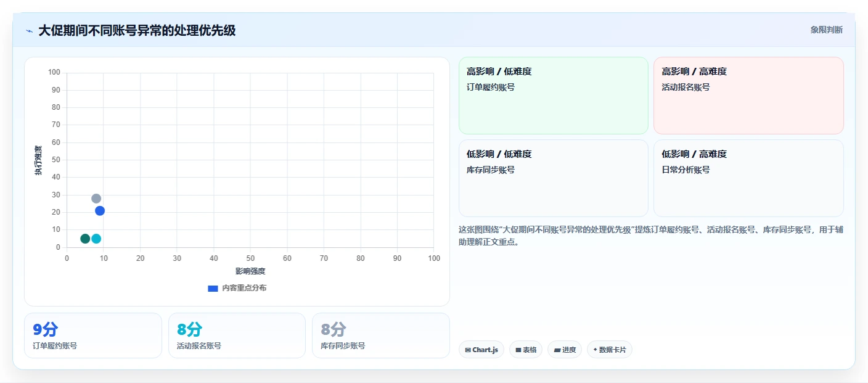Open the 低影响 / 低难度 quadrant card
This screenshot has height=383, width=868.
tap(554, 178)
